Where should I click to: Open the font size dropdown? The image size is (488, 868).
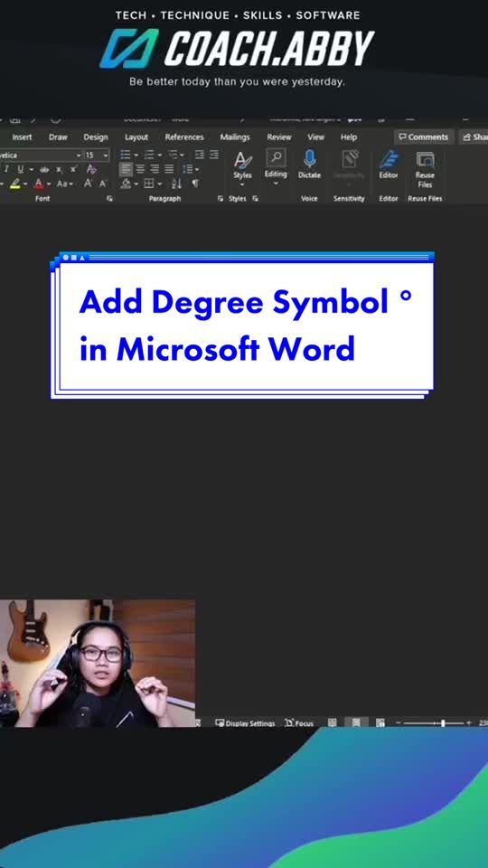pyautogui.click(x=106, y=156)
